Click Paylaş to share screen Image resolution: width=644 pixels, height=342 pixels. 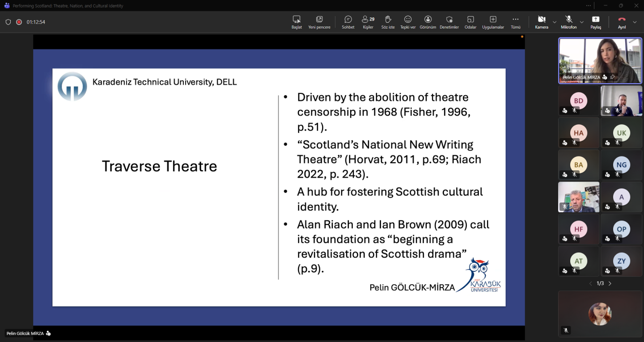596,22
